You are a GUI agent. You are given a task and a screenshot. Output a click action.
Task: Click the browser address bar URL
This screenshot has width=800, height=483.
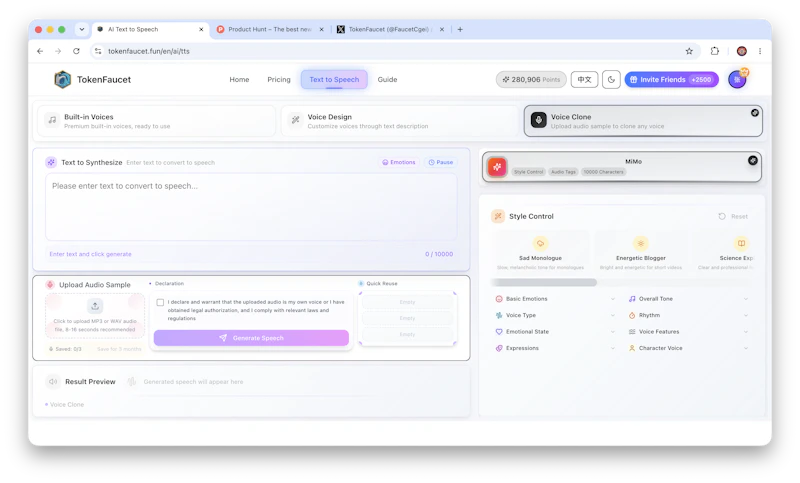point(148,51)
